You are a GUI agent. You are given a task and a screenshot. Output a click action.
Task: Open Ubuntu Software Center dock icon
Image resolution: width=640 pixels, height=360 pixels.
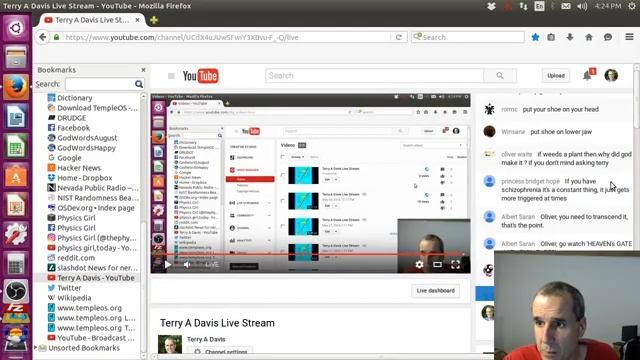[x=16, y=175]
